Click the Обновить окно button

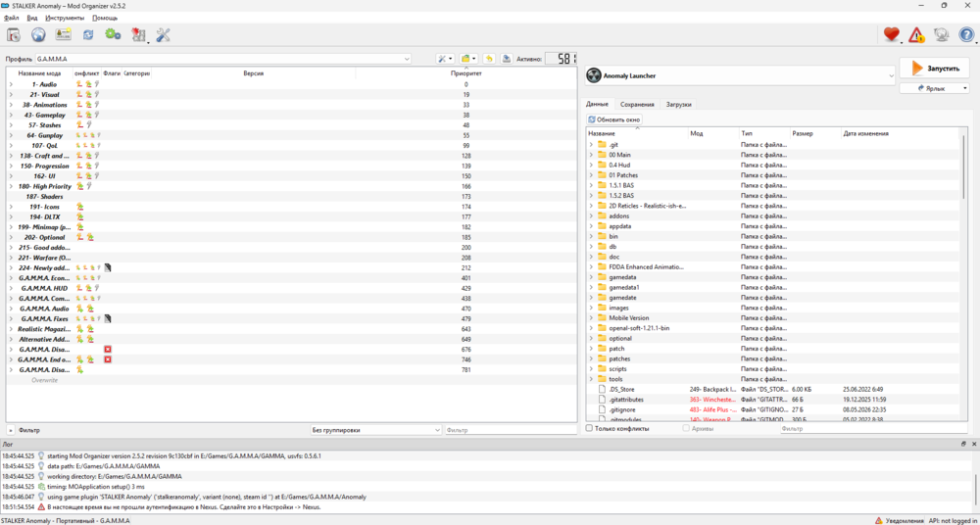[613, 119]
